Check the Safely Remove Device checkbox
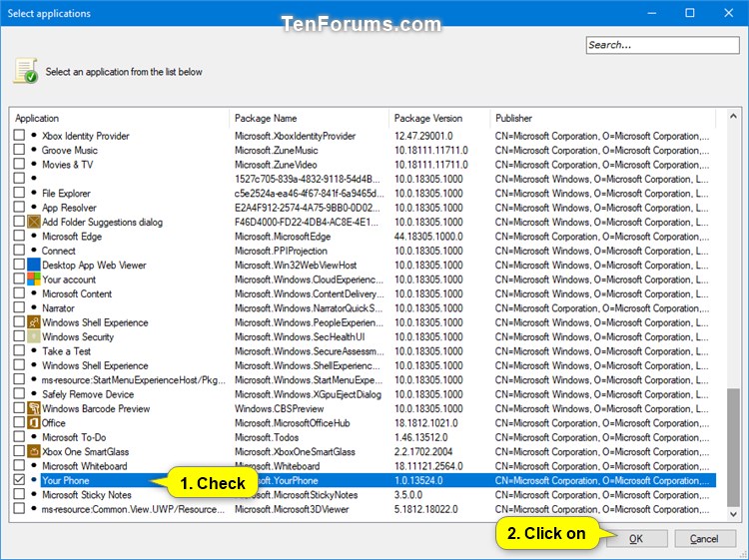Viewport: 749px width, 560px height. pyautogui.click(x=19, y=394)
